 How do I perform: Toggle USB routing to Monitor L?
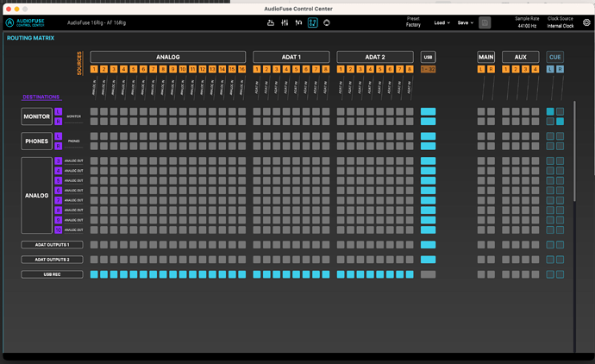(x=428, y=111)
